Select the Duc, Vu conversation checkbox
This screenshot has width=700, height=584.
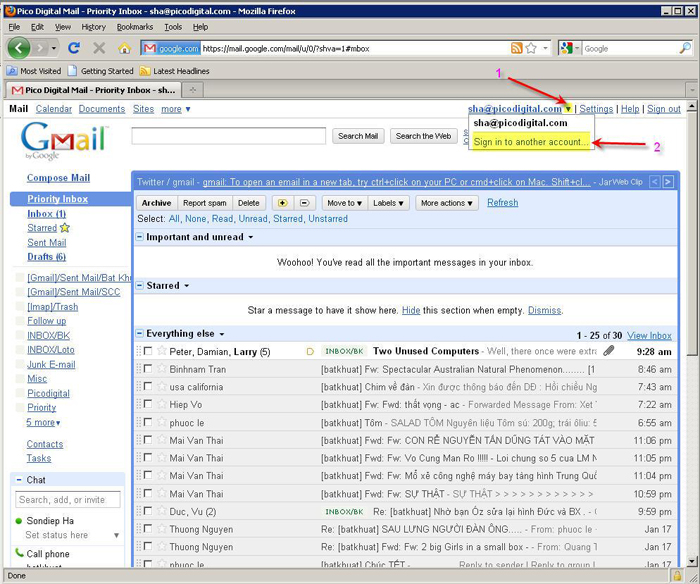(148, 511)
